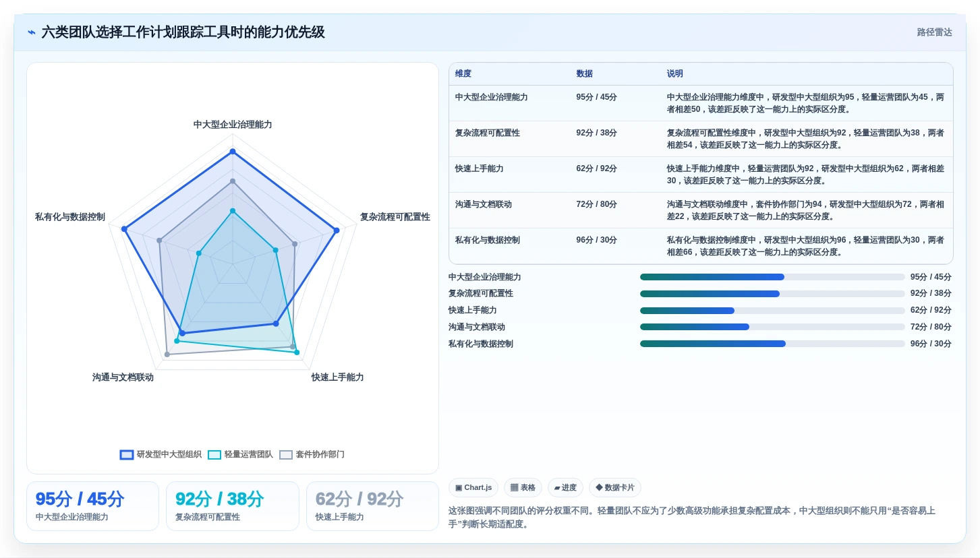Open the 62分 / 92分 data card

tap(372, 506)
